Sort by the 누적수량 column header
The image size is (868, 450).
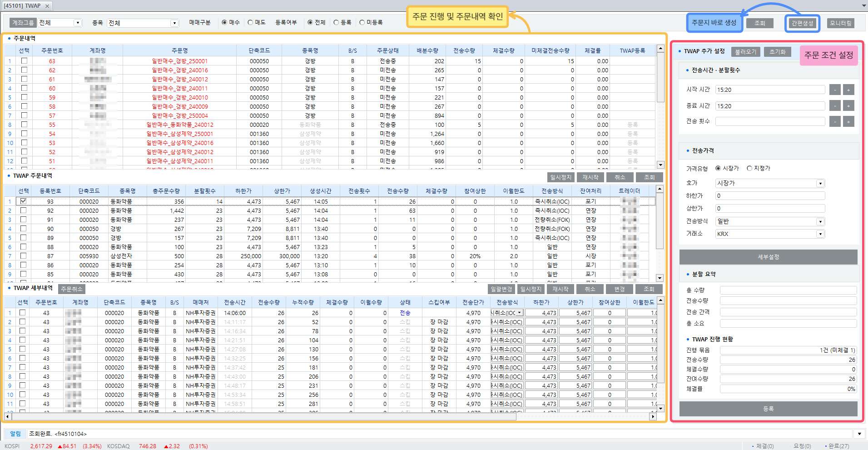point(303,302)
